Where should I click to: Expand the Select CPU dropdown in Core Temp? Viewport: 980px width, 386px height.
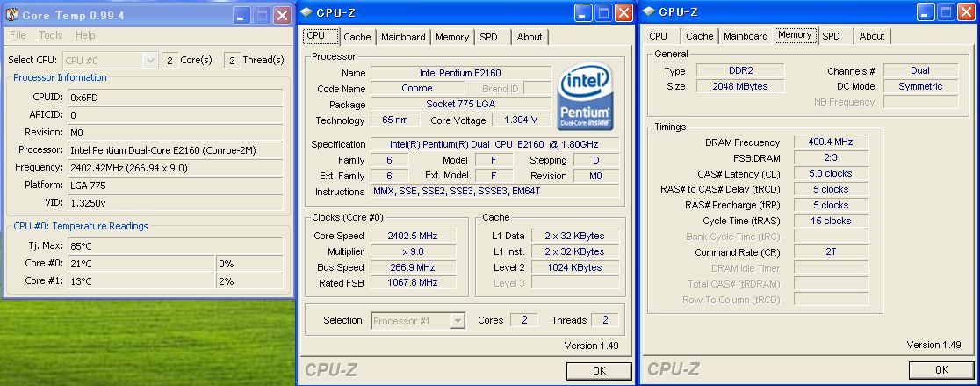tap(150, 60)
